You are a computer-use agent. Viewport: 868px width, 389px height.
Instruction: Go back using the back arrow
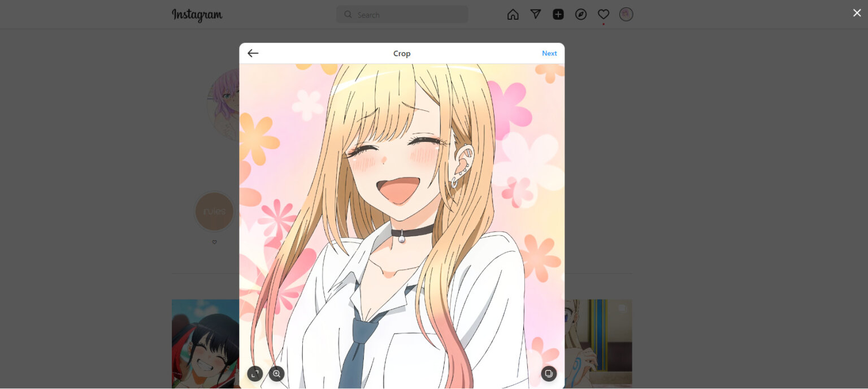(x=253, y=53)
